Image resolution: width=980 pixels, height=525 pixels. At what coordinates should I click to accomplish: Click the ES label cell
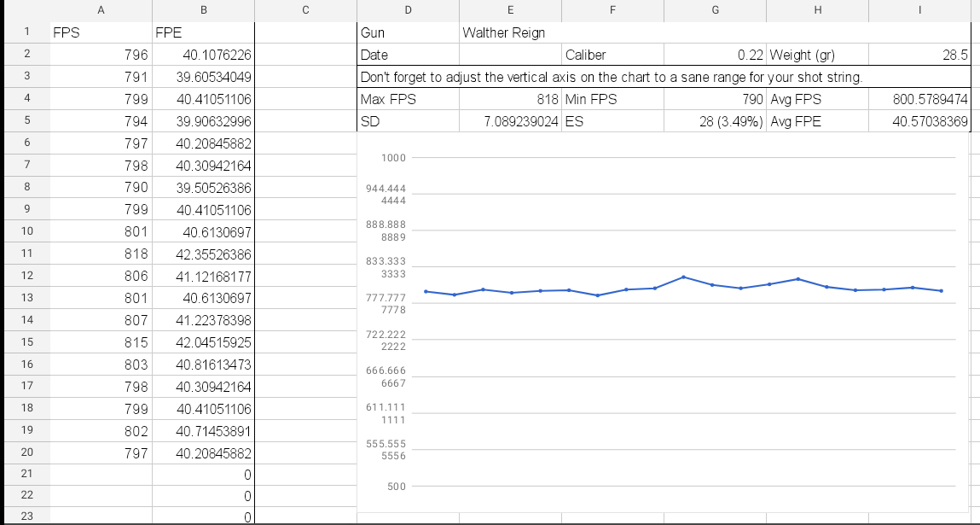click(612, 121)
